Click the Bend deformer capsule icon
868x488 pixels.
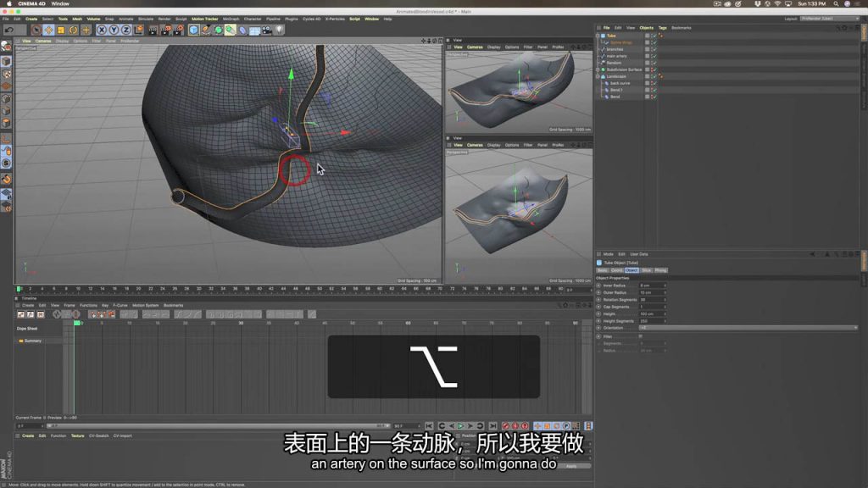tap(242, 30)
